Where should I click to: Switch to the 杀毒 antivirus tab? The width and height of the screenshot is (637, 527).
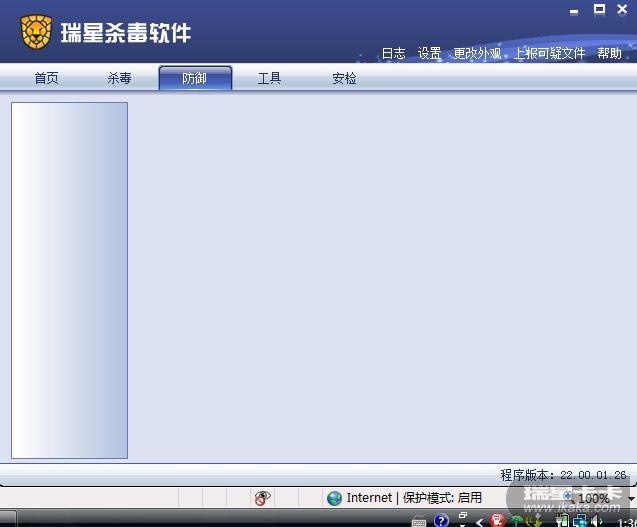tap(119, 78)
